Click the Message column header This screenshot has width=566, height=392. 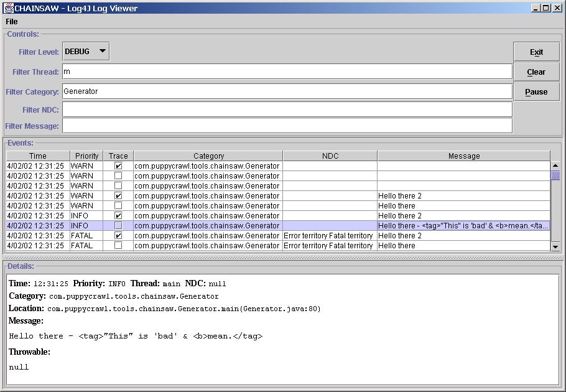(463, 156)
